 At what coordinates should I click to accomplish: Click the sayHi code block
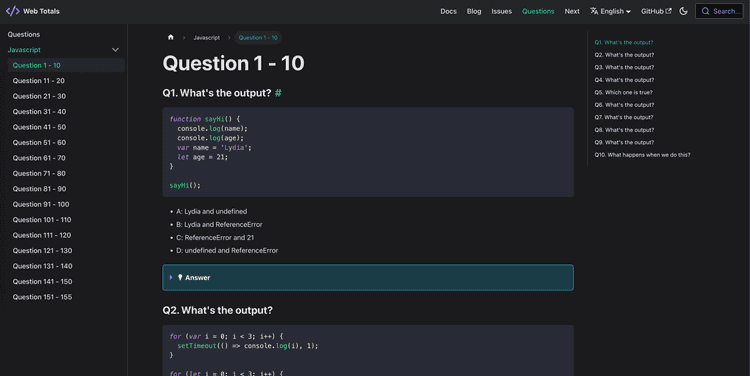coord(368,152)
